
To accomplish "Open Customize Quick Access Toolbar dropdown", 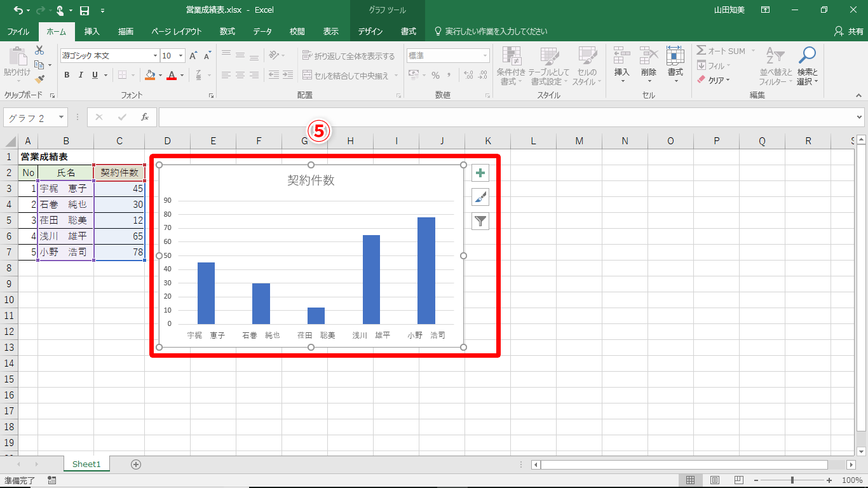I will (103, 10).
